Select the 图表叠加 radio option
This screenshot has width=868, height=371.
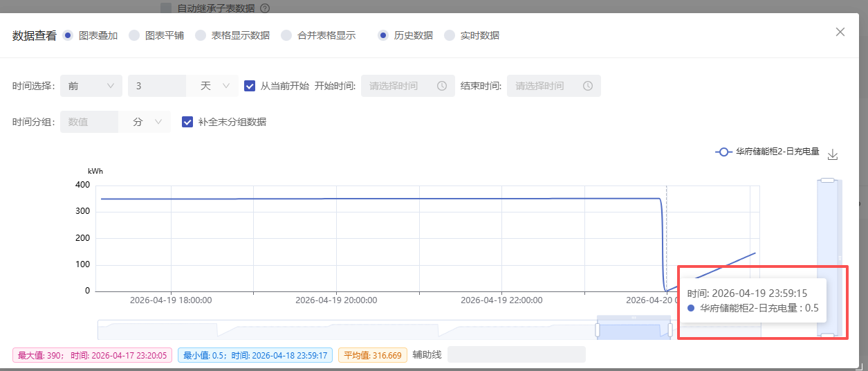[x=68, y=35]
